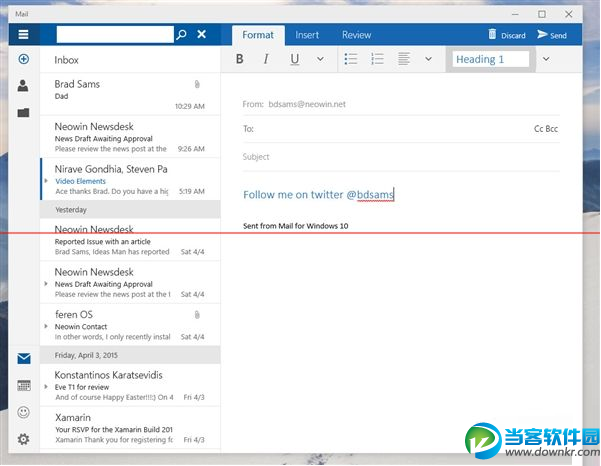601x466 pixels.
Task: Open Xamarin RSVP email
Action: pos(130,428)
